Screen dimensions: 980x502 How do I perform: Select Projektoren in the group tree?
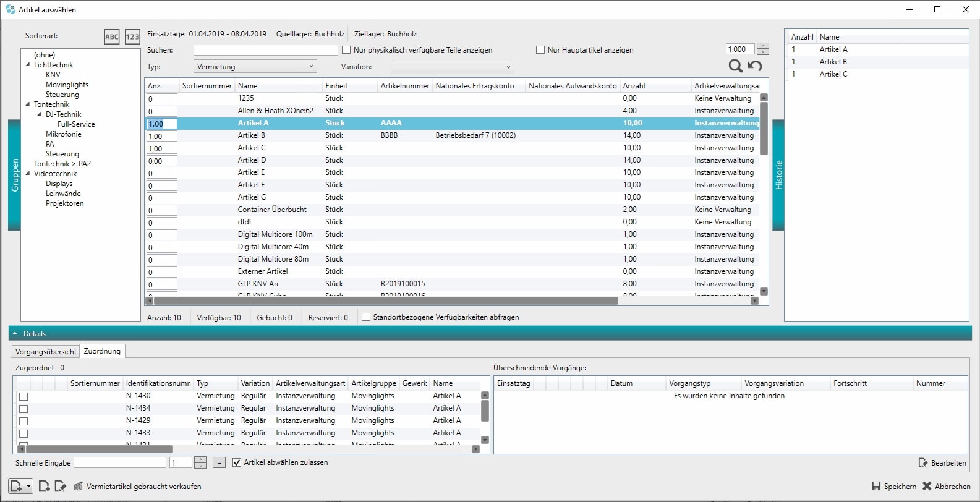[x=64, y=203]
